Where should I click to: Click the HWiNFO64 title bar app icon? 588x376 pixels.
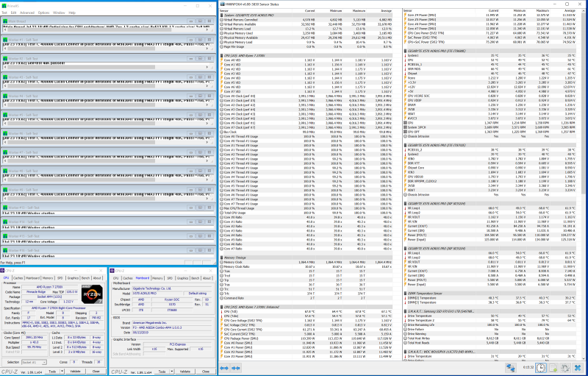point(223,4)
